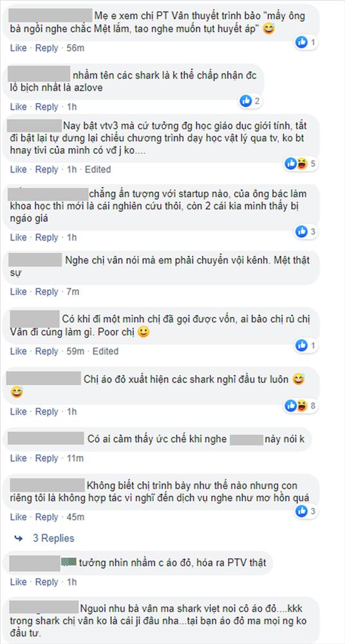Open reactions with count 5 on vtv3 comment
Image resolution: width=345 pixels, height=644 pixels.
click(x=300, y=164)
